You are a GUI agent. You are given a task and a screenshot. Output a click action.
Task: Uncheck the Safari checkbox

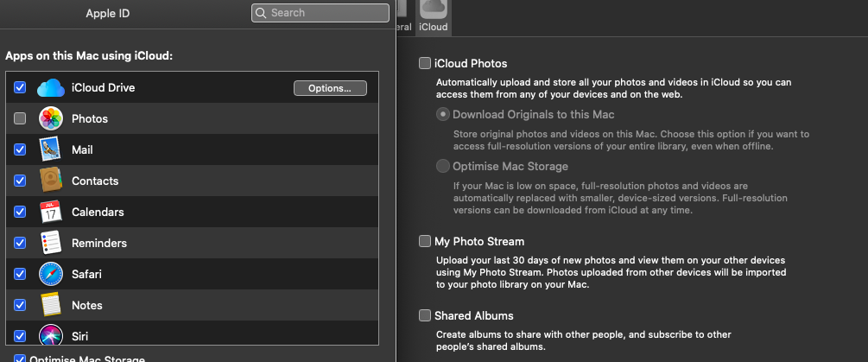pyautogui.click(x=20, y=273)
